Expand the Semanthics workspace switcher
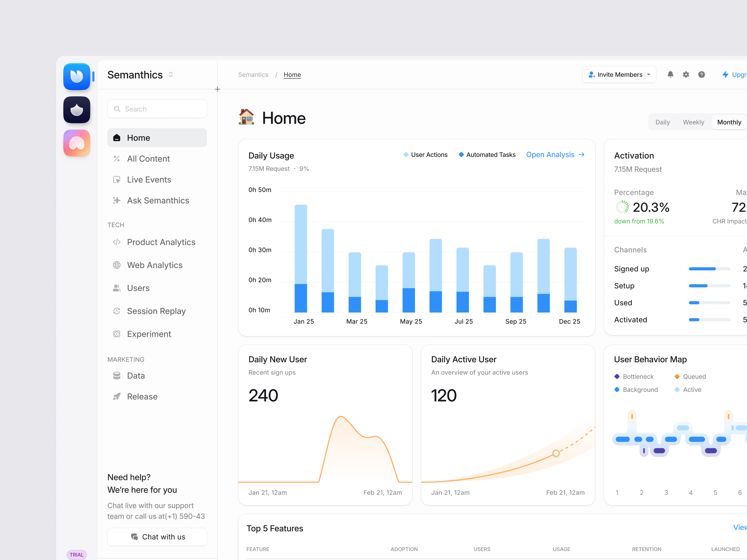 coord(171,75)
